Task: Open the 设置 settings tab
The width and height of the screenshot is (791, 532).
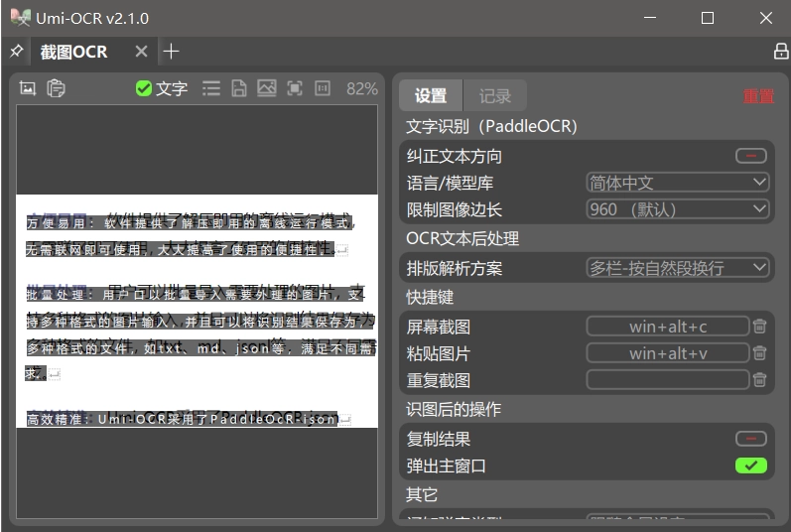Action: pyautogui.click(x=431, y=96)
